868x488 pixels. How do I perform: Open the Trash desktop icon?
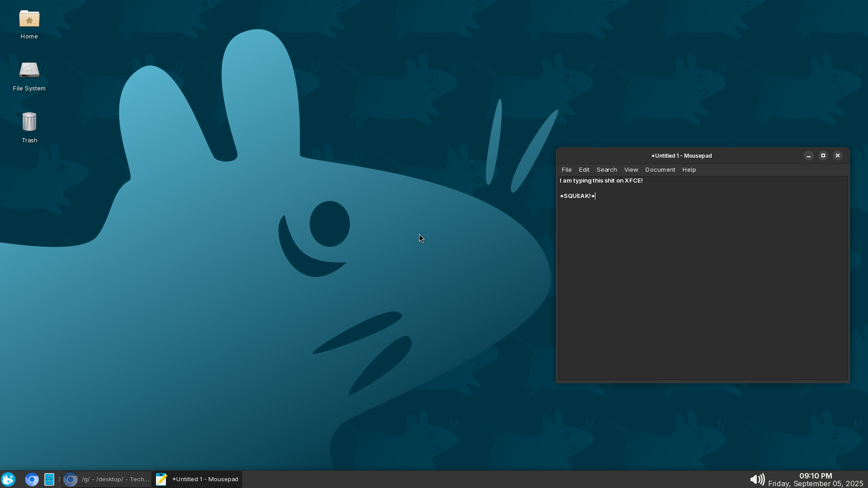(29, 123)
